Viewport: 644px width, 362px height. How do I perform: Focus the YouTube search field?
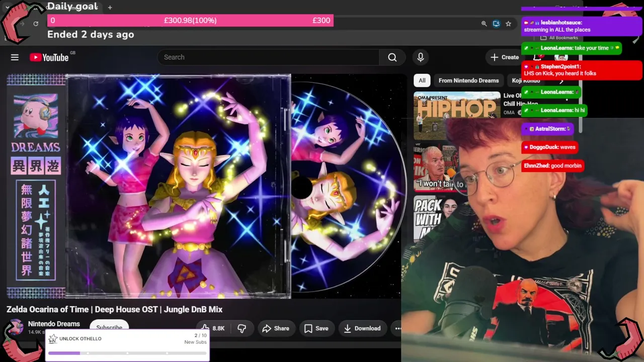pos(268,57)
